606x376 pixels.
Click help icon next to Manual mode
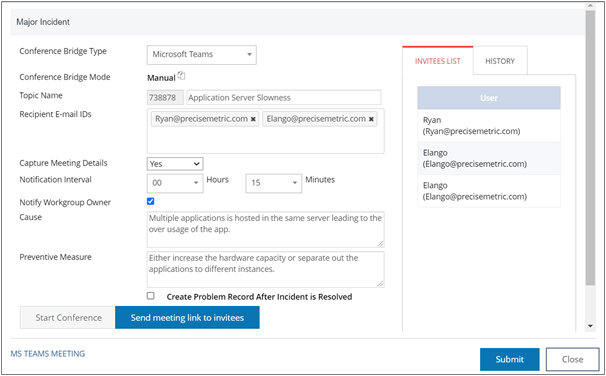pos(182,76)
